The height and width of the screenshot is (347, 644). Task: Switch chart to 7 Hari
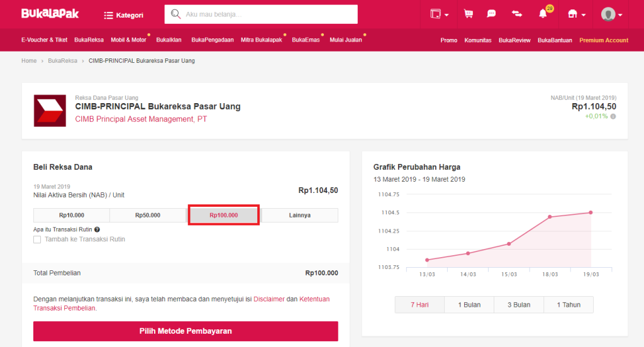(x=419, y=305)
